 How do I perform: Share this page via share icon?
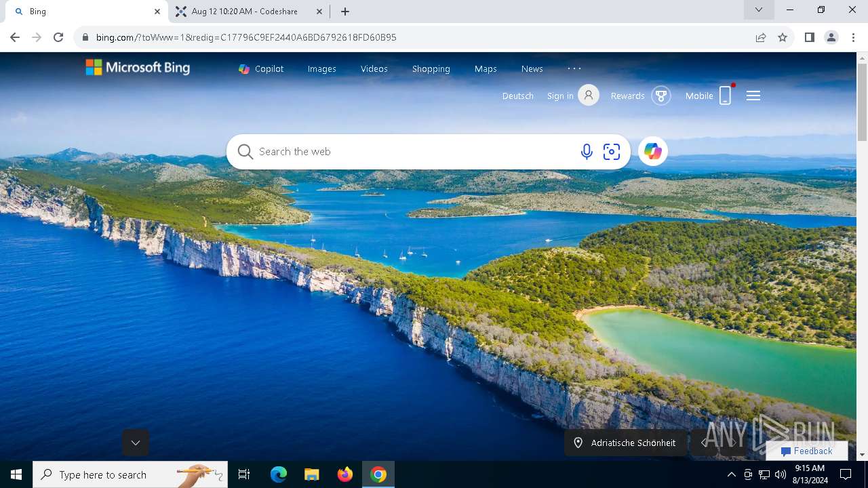(761, 37)
